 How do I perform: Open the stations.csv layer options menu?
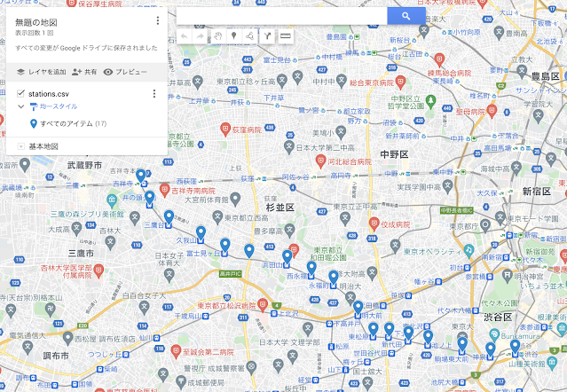pyautogui.click(x=154, y=94)
